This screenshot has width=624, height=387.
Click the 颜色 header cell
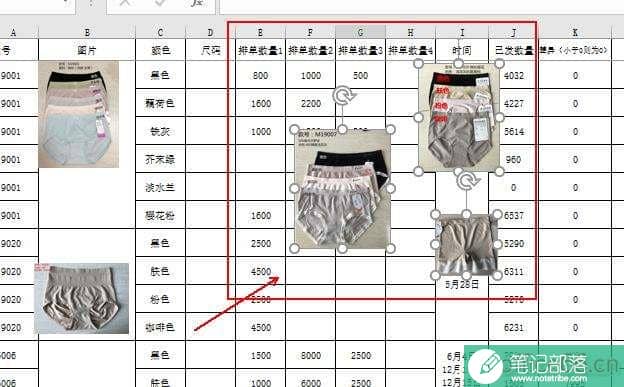[x=160, y=50]
